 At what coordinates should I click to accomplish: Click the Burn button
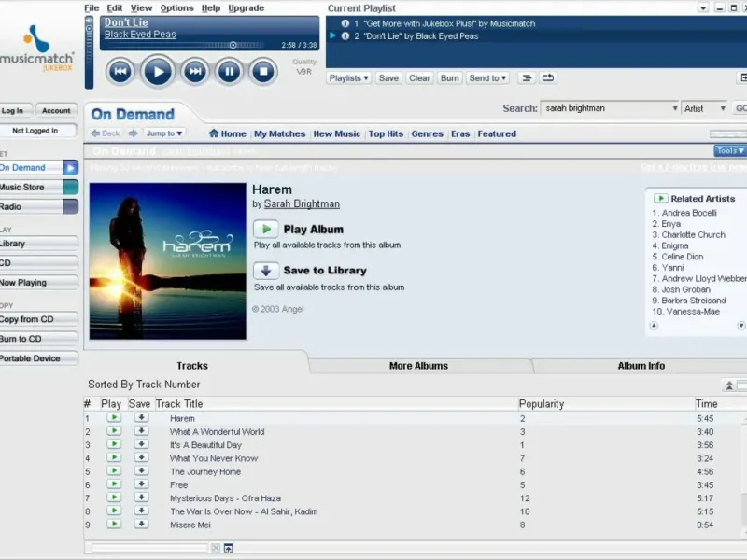click(449, 78)
